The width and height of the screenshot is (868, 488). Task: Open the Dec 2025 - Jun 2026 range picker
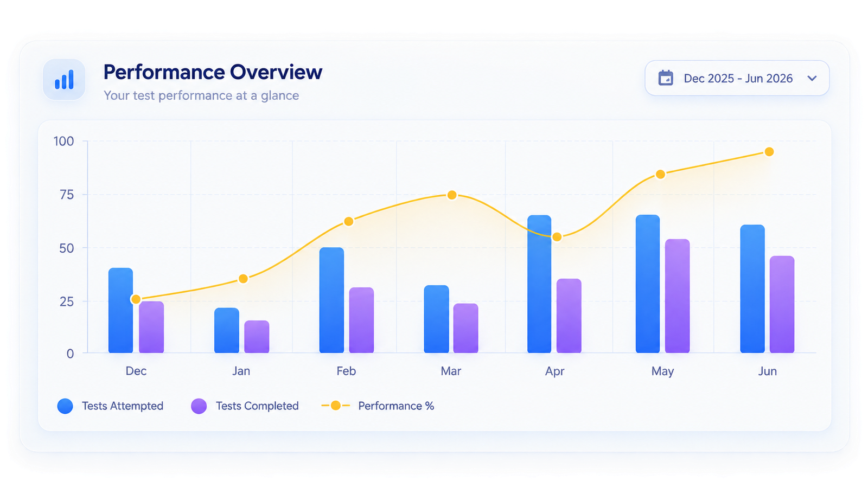pos(737,78)
